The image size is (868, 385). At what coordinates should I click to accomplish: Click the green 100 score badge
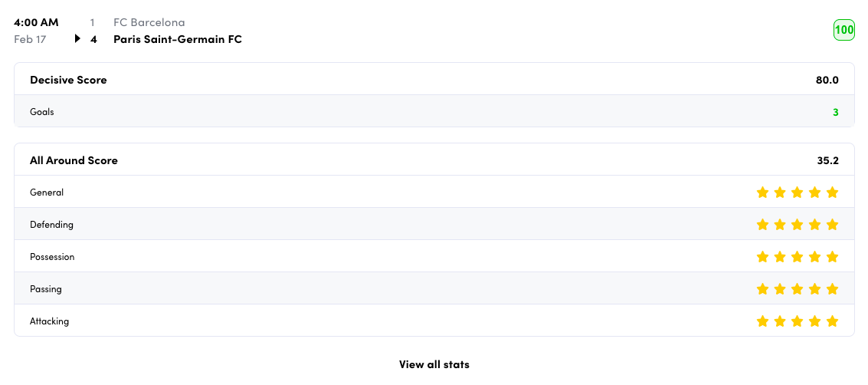pos(843,31)
